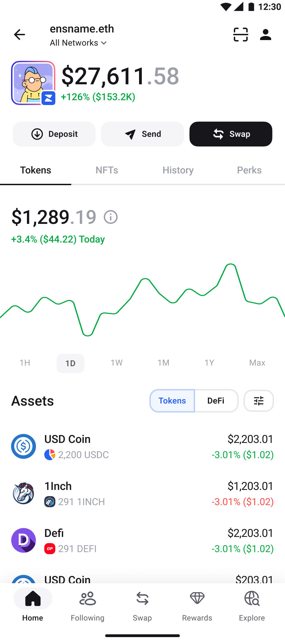Image resolution: width=285 pixels, height=644 pixels.
Task: Tap the wallet avatar picture
Action: click(x=33, y=83)
